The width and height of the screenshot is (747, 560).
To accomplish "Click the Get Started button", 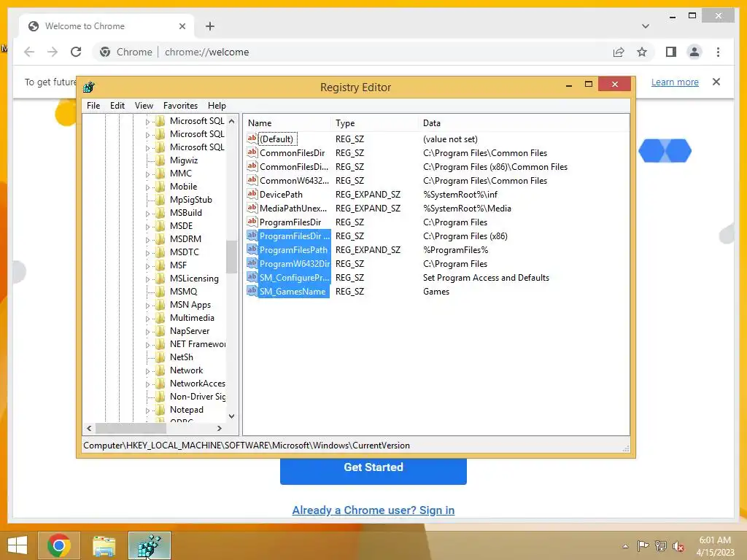I will point(373,467).
